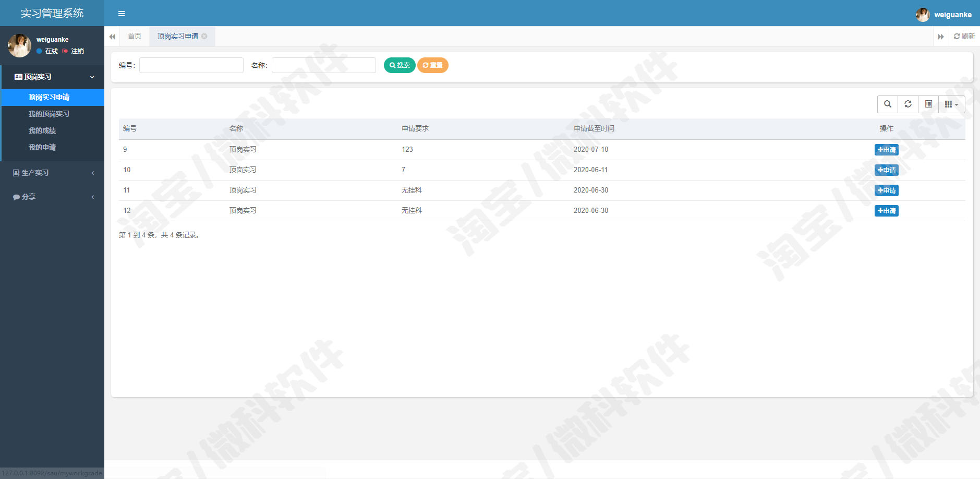This screenshot has width=980, height=479.
Task: Refresh the table with toolbar icon
Action: coord(908,104)
